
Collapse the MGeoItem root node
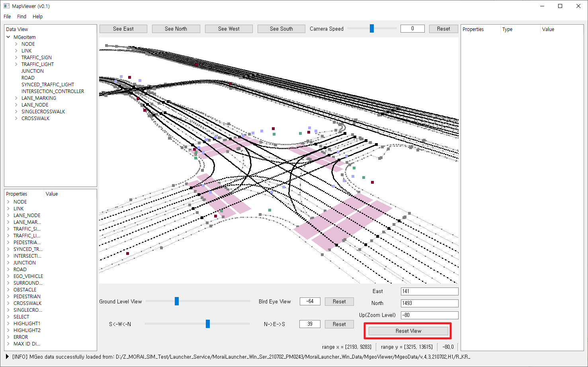click(8, 37)
